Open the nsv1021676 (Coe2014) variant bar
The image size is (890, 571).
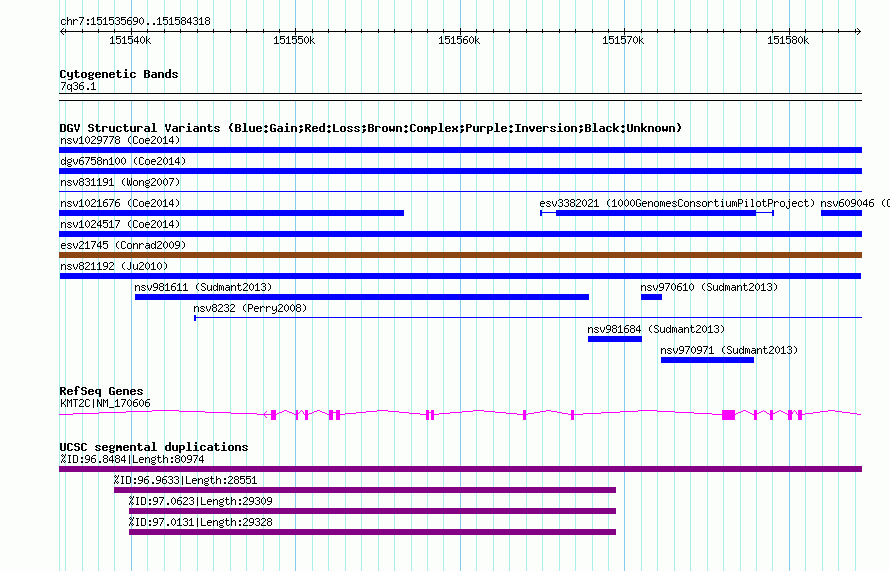[x=232, y=213]
